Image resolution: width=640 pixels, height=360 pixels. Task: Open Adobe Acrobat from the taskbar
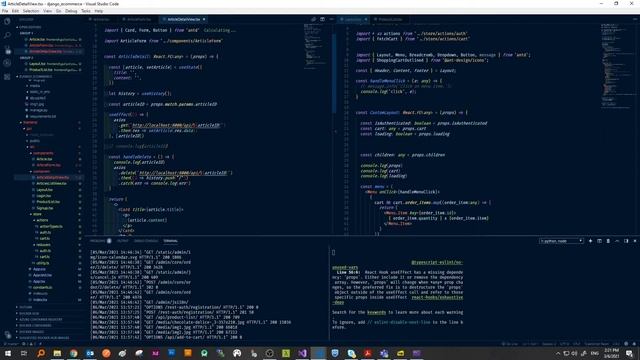click(368, 353)
